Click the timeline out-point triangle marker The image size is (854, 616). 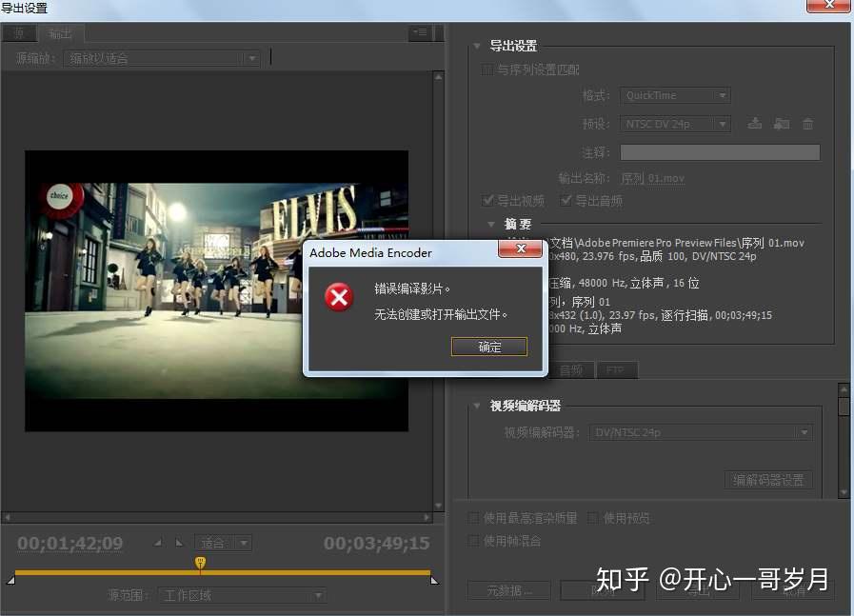click(x=435, y=580)
